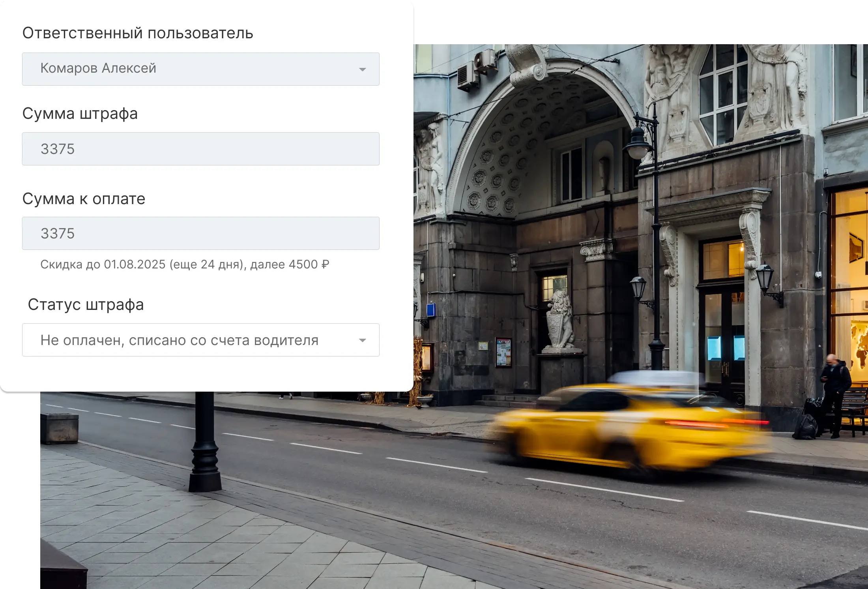868x589 pixels.
Task: Click the discount note Скидка до 01.08.2025
Action: pyautogui.click(x=185, y=264)
